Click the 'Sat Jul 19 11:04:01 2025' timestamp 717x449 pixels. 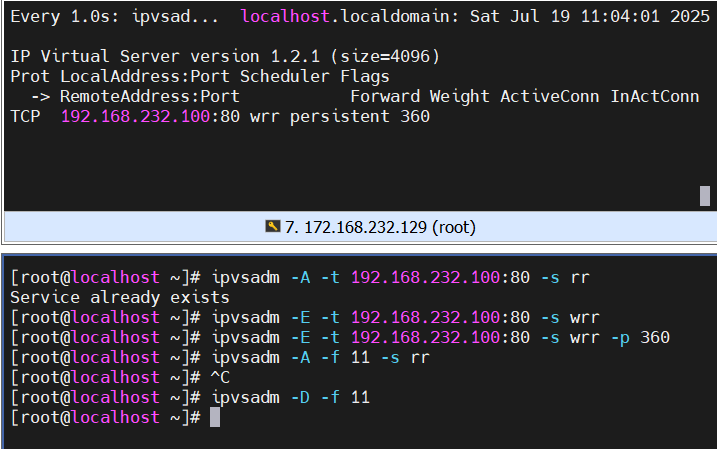pyautogui.click(x=590, y=16)
